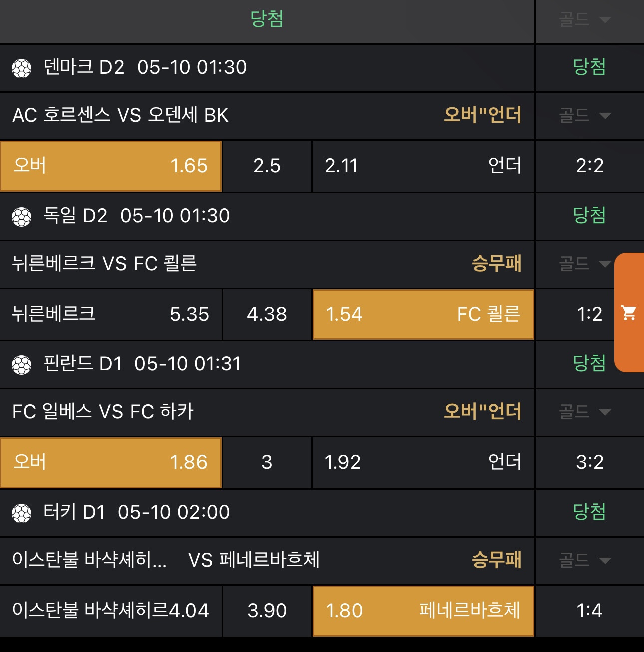The image size is (644, 652).
Task: Click soccer ball icon for 독일 D2 match
Action: pyautogui.click(x=22, y=216)
